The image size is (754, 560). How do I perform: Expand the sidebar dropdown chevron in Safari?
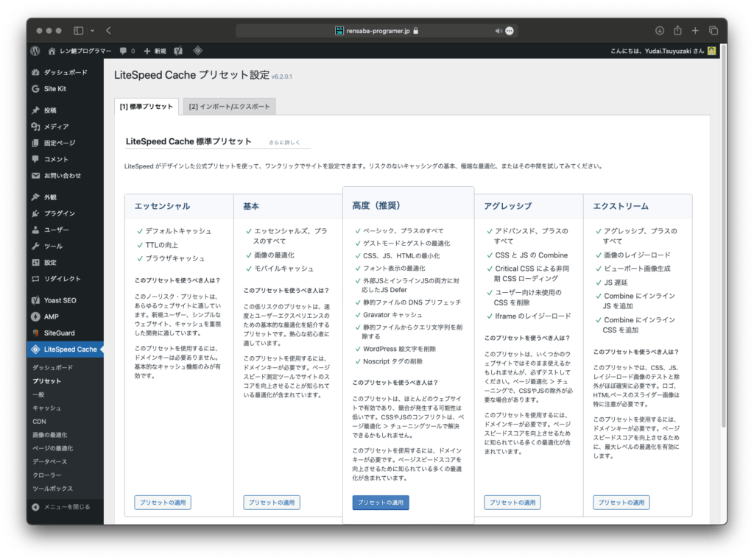click(x=92, y=31)
